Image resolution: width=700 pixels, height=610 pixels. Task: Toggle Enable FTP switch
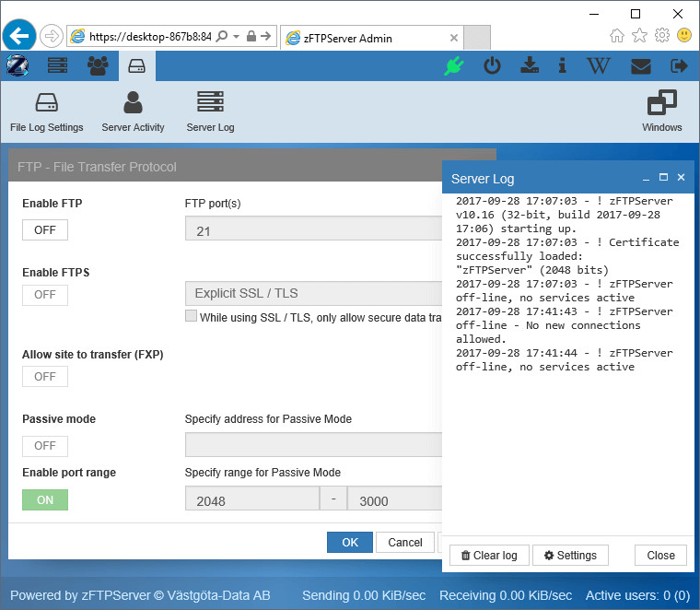[x=45, y=230]
